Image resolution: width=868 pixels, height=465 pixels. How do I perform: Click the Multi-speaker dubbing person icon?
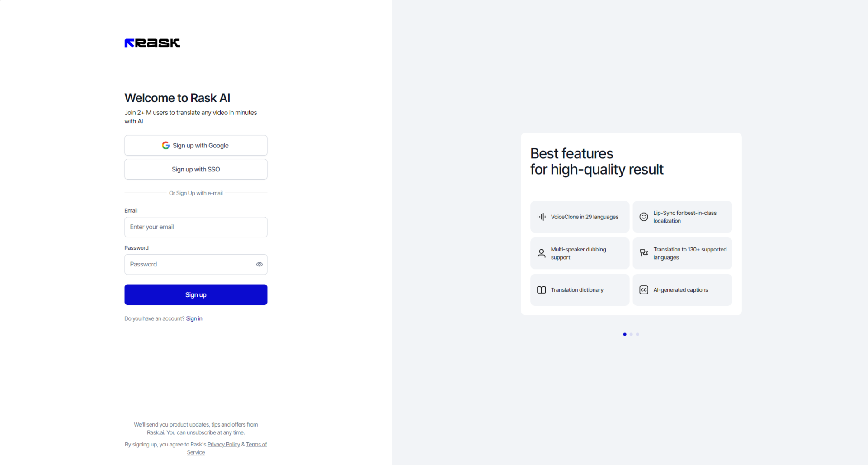click(x=541, y=253)
